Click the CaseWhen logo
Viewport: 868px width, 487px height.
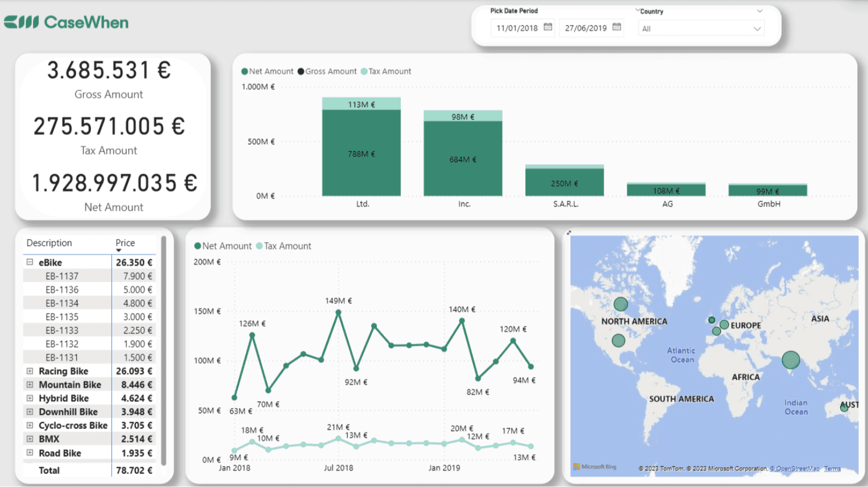click(x=65, y=23)
